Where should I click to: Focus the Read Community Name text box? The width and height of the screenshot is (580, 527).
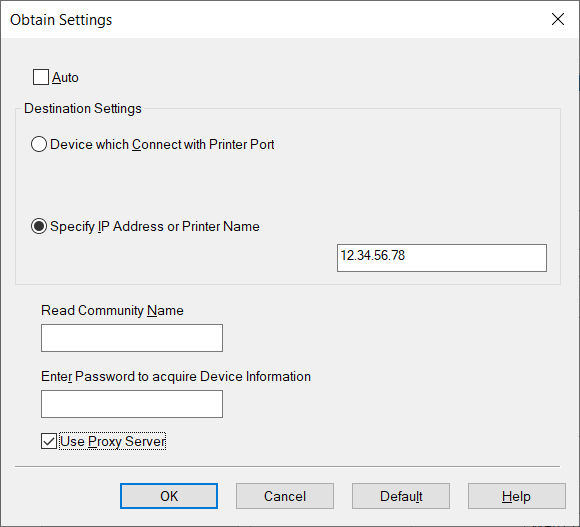[132, 338]
